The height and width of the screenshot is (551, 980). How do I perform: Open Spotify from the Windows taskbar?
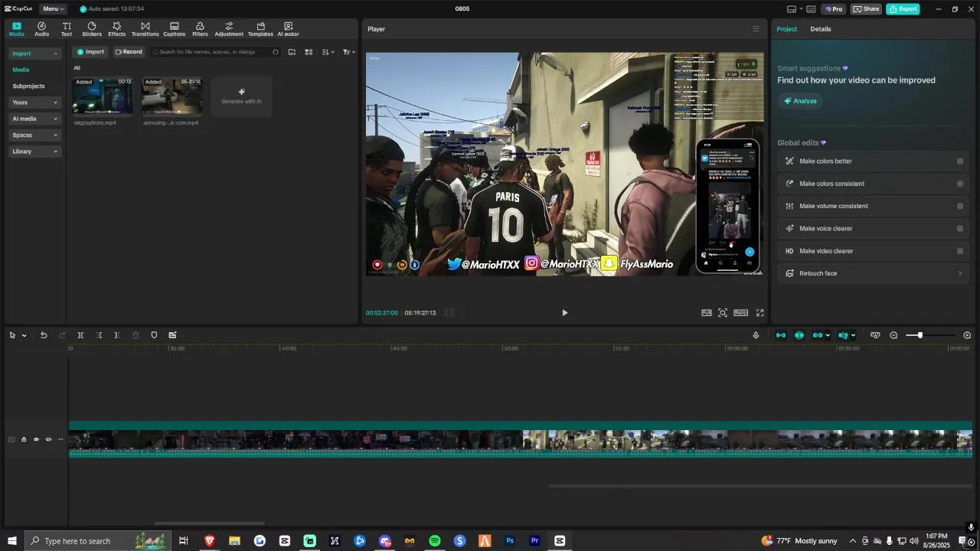click(435, 541)
